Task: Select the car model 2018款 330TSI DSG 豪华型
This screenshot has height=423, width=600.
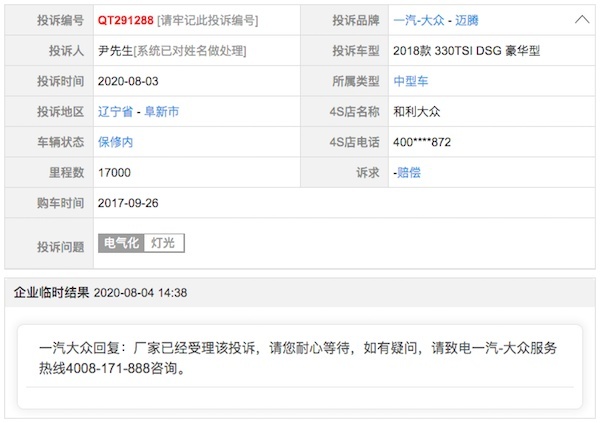Action: click(x=466, y=51)
